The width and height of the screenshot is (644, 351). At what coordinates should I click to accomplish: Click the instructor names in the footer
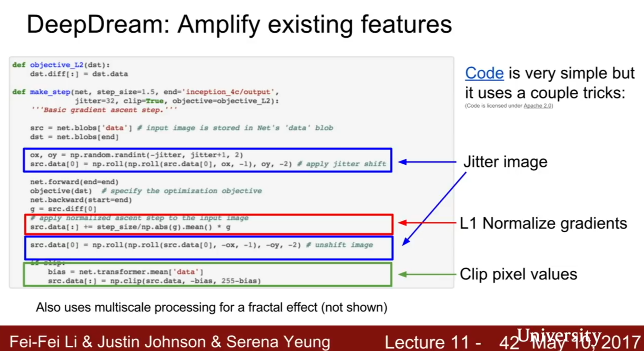pos(170,342)
